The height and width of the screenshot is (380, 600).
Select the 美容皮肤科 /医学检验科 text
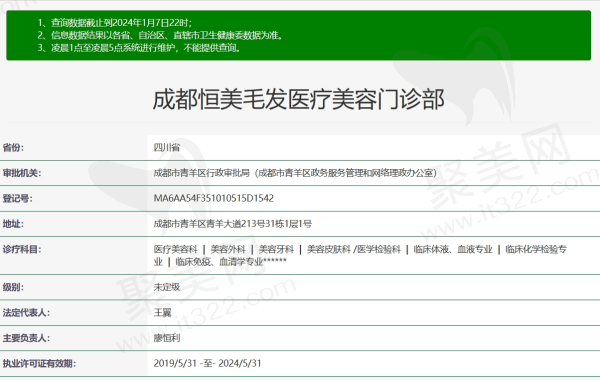(x=354, y=250)
